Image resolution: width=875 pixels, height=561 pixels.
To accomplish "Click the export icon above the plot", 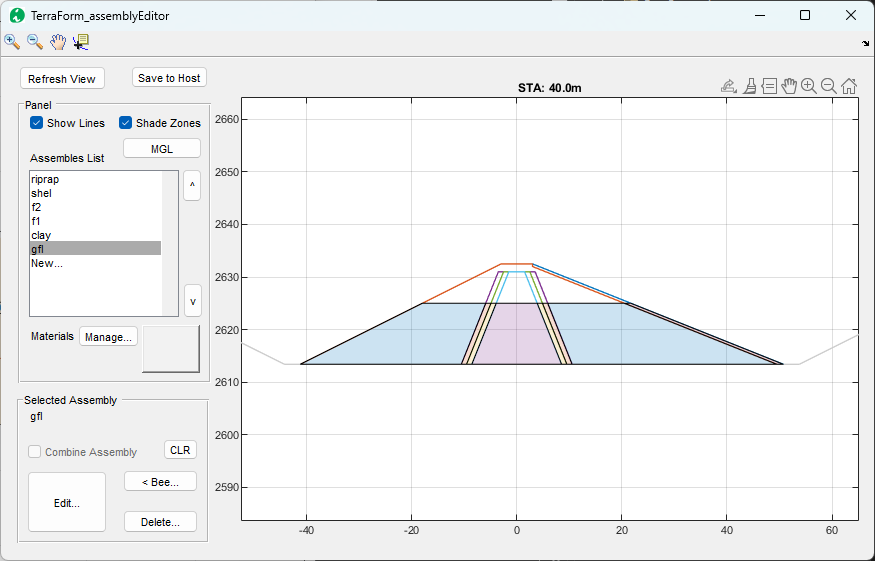I will click(729, 86).
